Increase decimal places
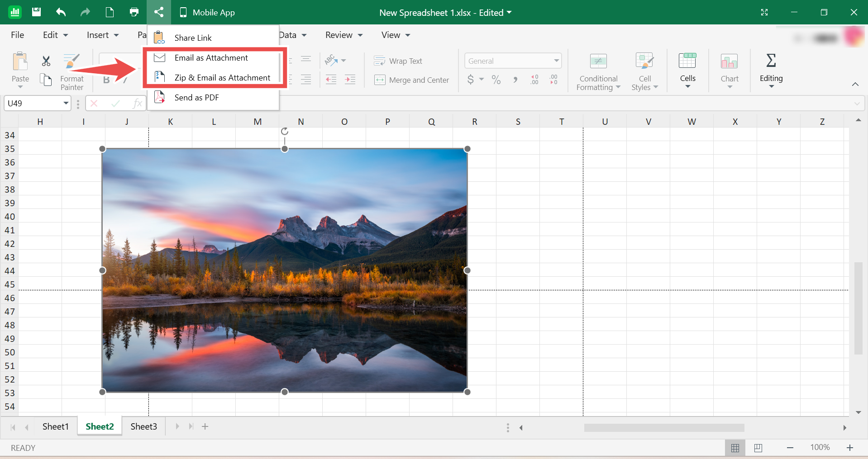 pos(534,80)
